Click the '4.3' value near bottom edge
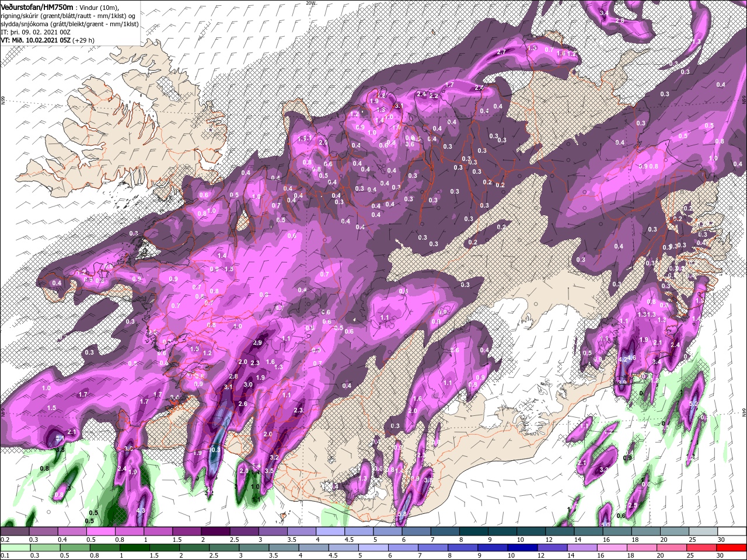The width and height of the screenshot is (747, 560). (x=141, y=510)
